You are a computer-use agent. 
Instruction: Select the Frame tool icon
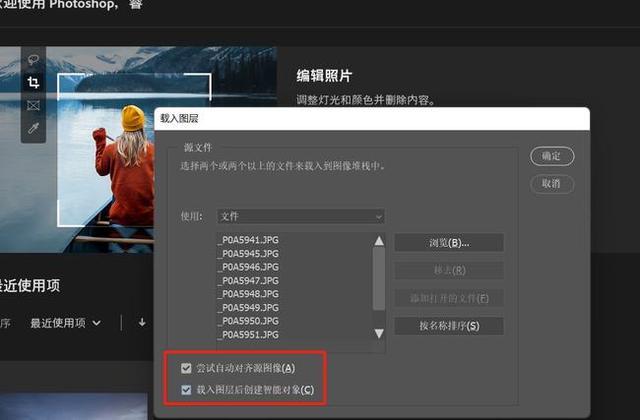pos(33,105)
